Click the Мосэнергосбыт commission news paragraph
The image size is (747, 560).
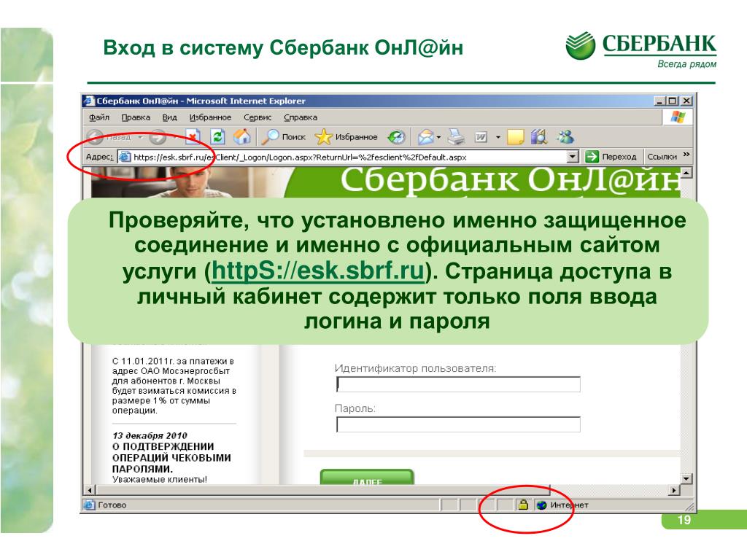click(x=174, y=386)
